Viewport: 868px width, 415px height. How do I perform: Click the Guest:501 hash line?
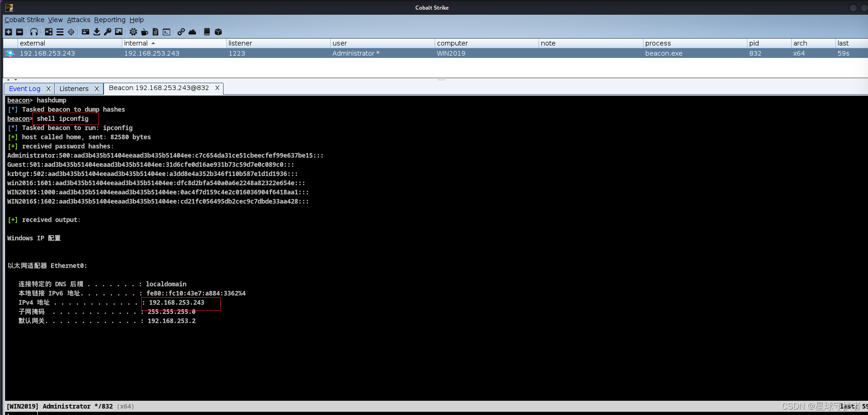(151, 165)
